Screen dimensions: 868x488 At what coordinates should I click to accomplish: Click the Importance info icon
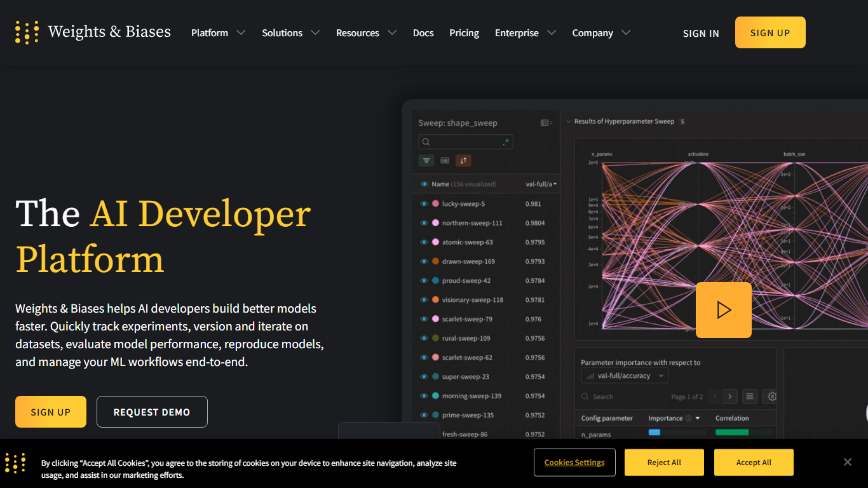click(688, 418)
